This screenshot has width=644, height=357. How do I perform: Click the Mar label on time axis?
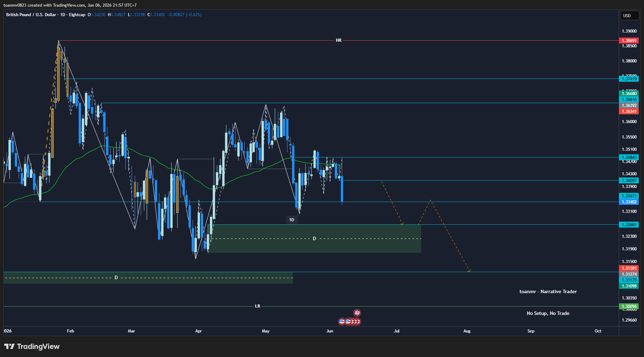click(x=132, y=331)
